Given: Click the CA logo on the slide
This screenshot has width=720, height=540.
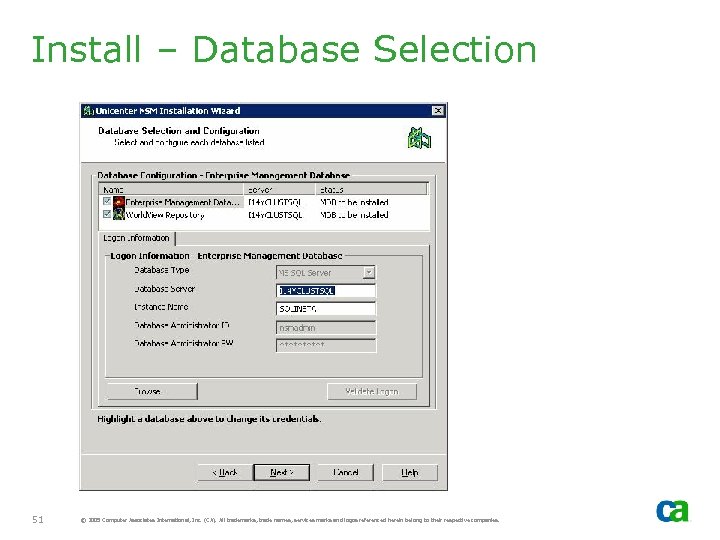Looking at the screenshot, I should click(673, 511).
